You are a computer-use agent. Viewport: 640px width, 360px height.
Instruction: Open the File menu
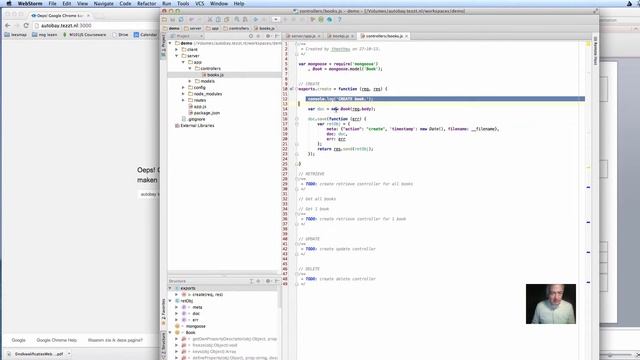(x=52, y=4)
